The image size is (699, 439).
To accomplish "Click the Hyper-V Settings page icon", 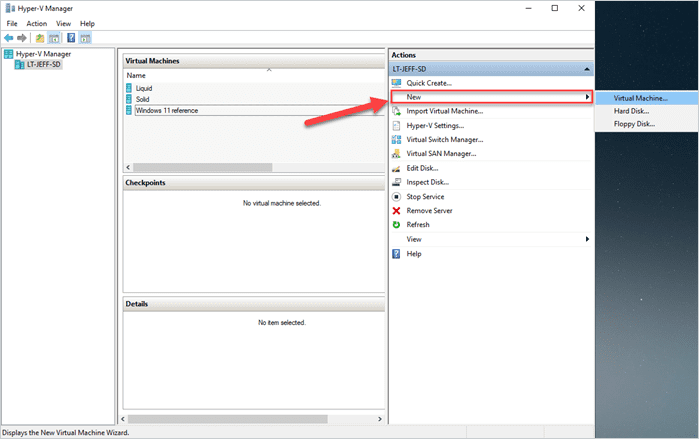I will click(x=396, y=126).
